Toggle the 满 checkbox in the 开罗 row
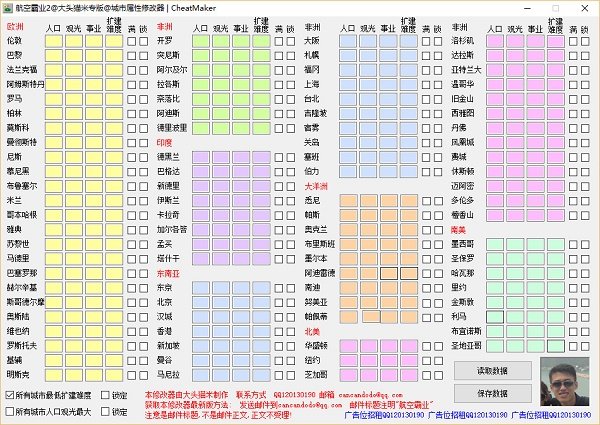Screen dimensions: 600x425 tap(279, 41)
